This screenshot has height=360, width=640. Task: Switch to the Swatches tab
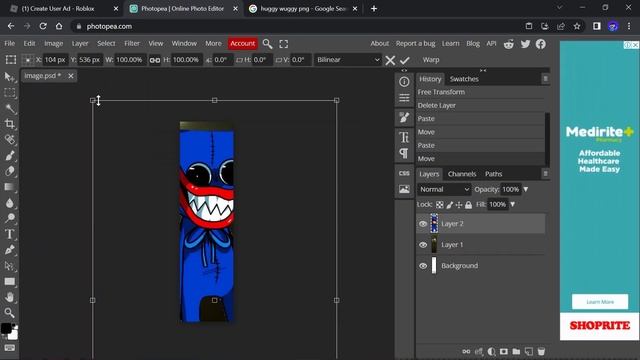464,79
